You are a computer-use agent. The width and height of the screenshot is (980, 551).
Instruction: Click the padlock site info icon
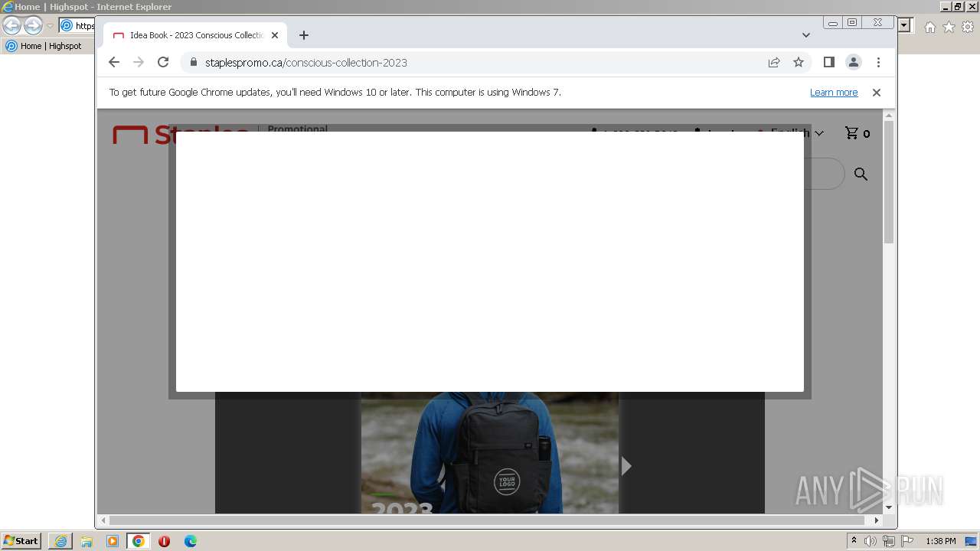193,62
